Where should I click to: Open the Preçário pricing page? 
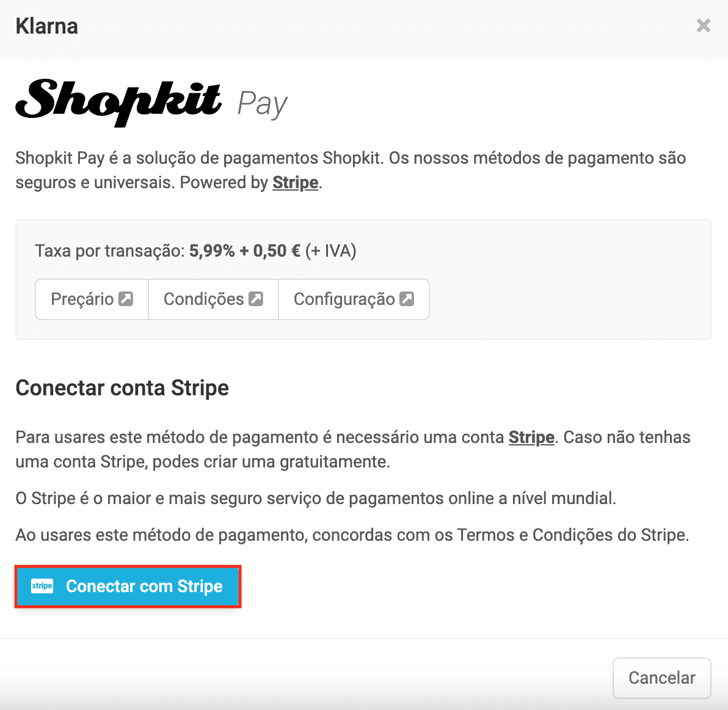(x=82, y=299)
